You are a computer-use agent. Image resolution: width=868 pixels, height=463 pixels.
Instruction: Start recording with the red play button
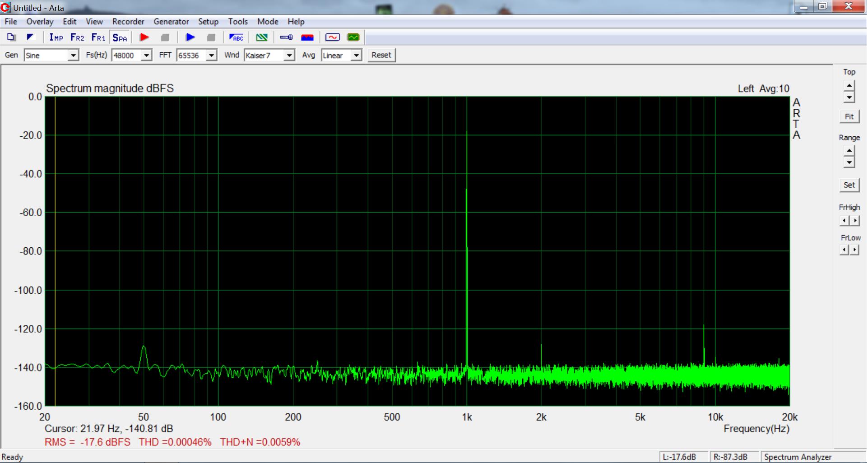coord(144,37)
